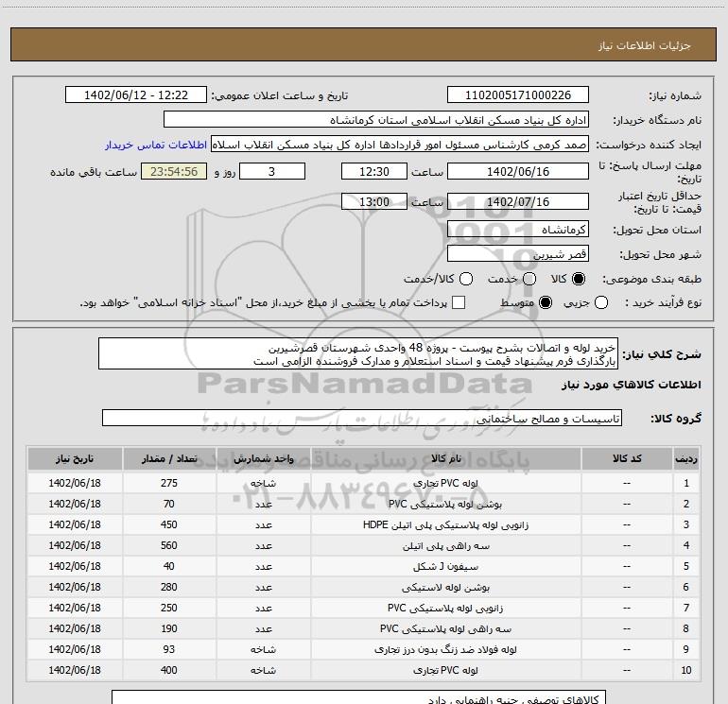
Task: Select item بوشن لوله پلاستیکی PVC
Action: (x=445, y=504)
